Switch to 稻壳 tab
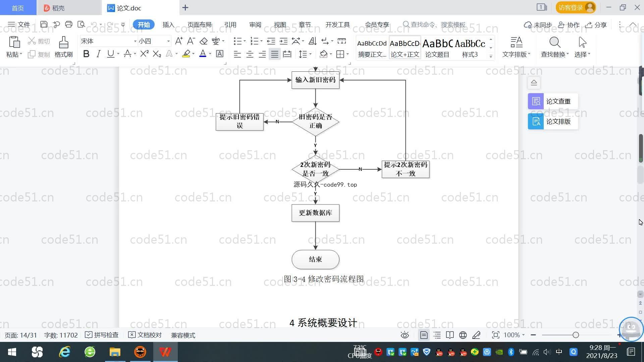The image size is (644, 362). tap(68, 8)
